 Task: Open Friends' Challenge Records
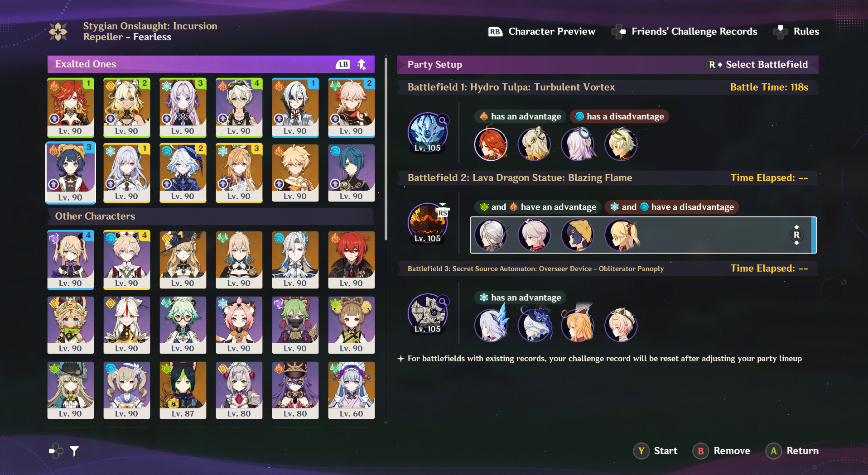pyautogui.click(x=684, y=32)
